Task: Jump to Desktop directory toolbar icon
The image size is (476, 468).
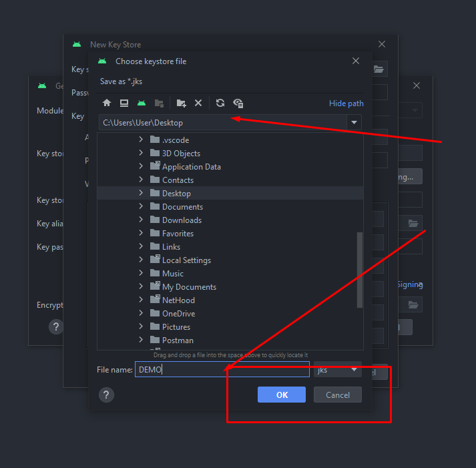Action: click(x=124, y=103)
